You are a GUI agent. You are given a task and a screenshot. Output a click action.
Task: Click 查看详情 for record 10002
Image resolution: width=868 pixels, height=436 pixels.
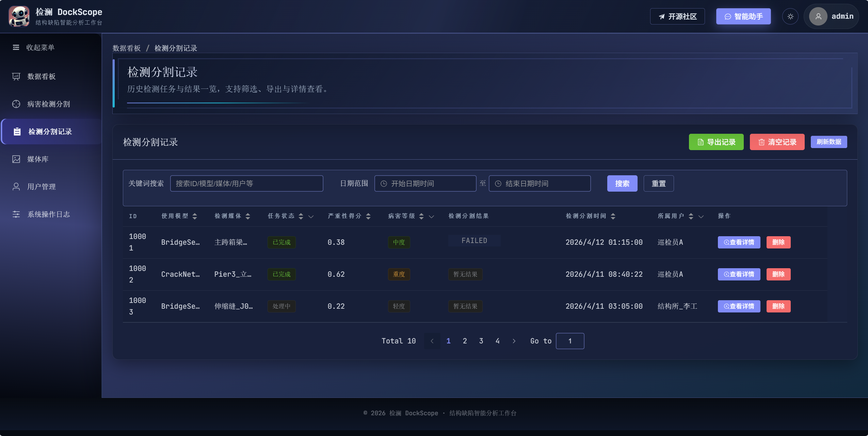(739, 274)
